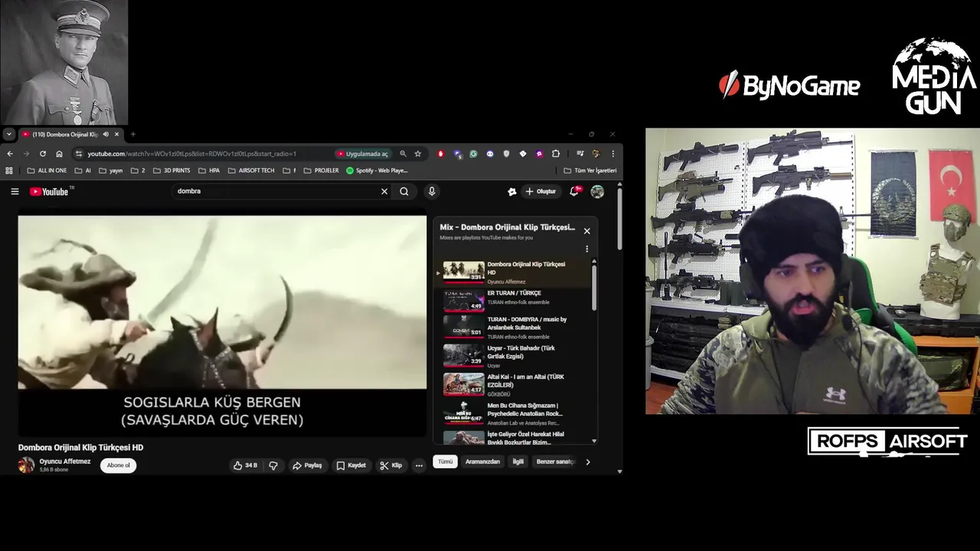The image size is (980, 551).
Task: Open the Chrome apps grid icon
Action: pyautogui.click(x=9, y=171)
